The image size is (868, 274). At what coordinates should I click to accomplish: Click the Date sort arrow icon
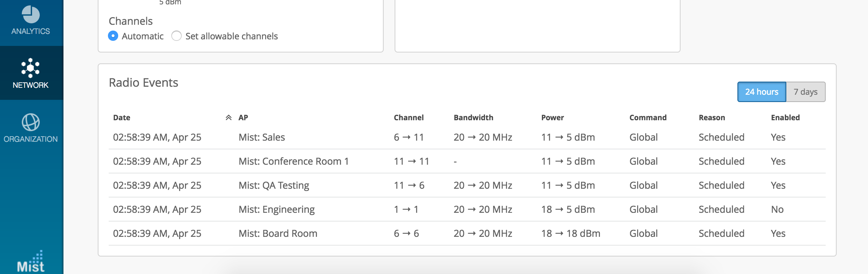(x=229, y=117)
